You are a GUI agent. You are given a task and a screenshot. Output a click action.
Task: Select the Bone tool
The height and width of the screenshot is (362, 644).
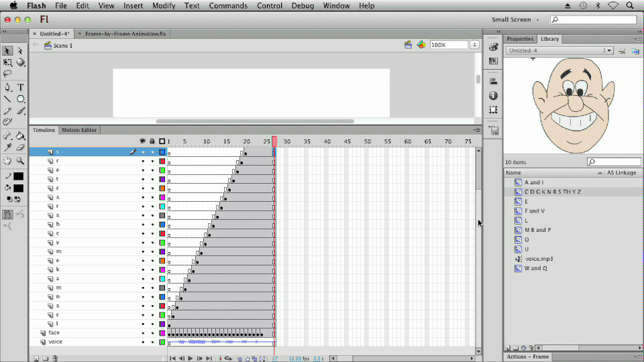[x=7, y=135]
